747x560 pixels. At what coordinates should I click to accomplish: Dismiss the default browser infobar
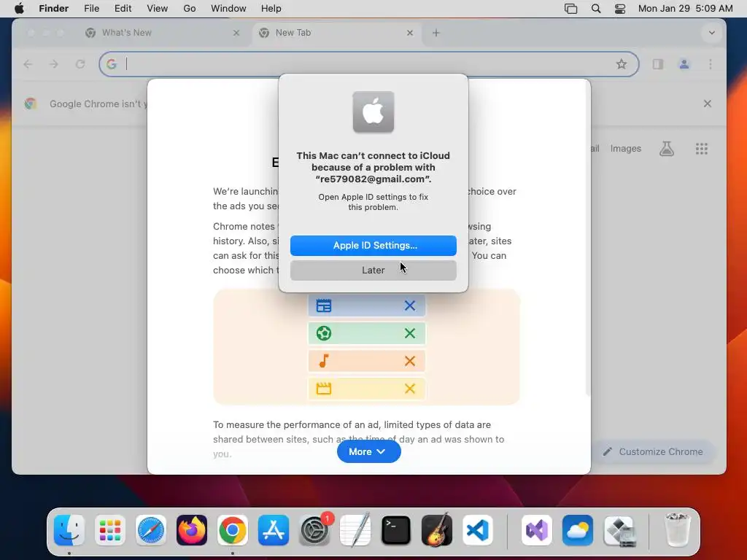point(708,104)
